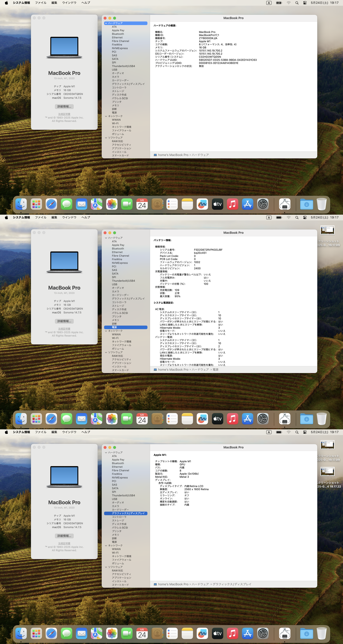Collapse ネットワーク section in the battery info window
Screen dimensions: 343x644
(106, 331)
